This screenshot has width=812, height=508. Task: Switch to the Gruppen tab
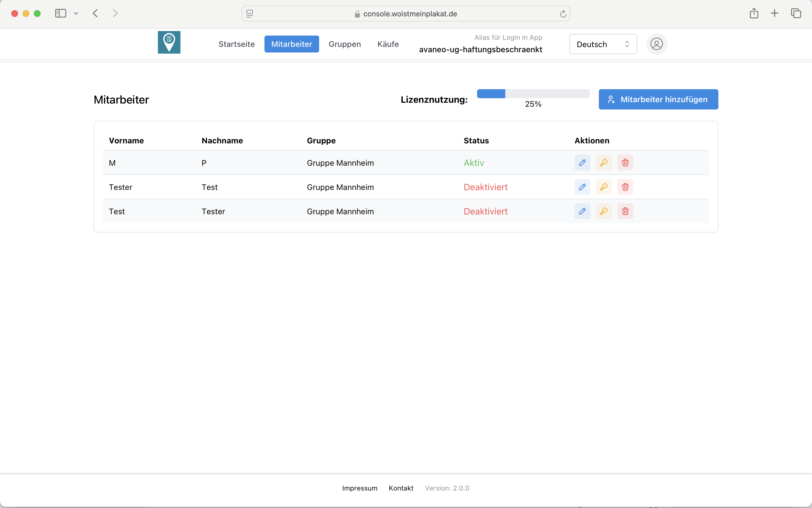[345, 44]
